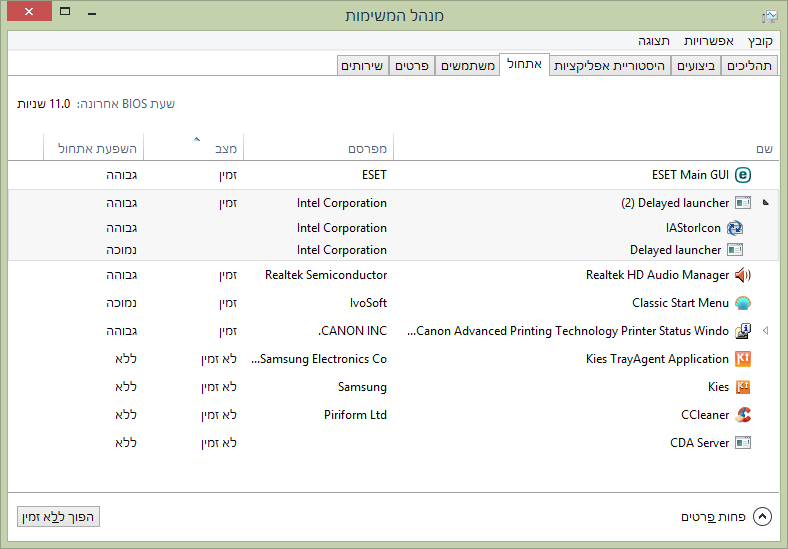Click the Kies TrayAgent Application icon
This screenshot has height=549, width=788.
[743, 359]
